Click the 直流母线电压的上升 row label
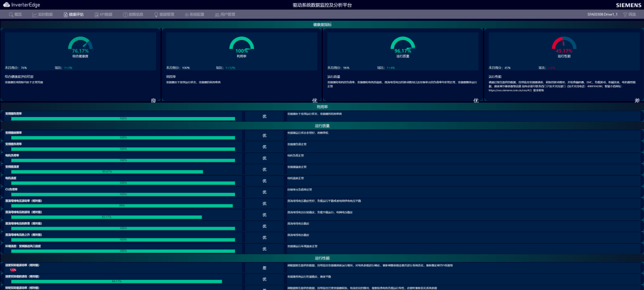644x290 pixels. click(23, 235)
